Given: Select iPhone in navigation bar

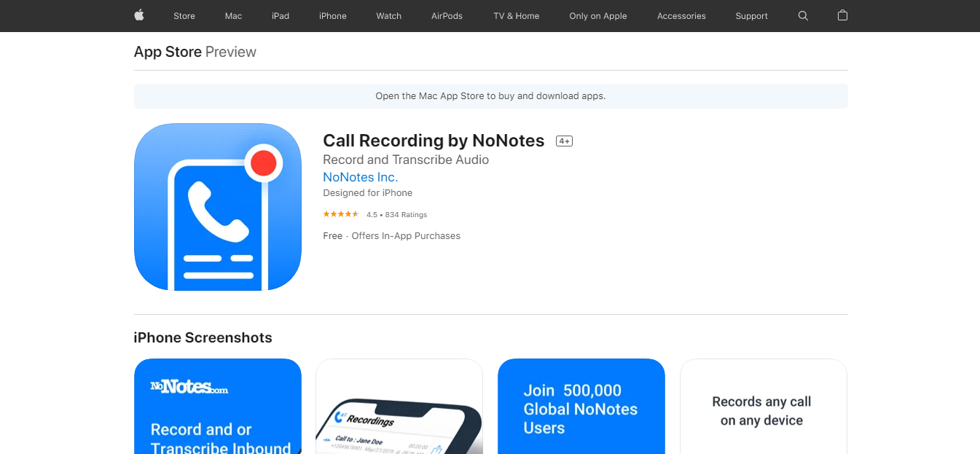Looking at the screenshot, I should click(333, 16).
